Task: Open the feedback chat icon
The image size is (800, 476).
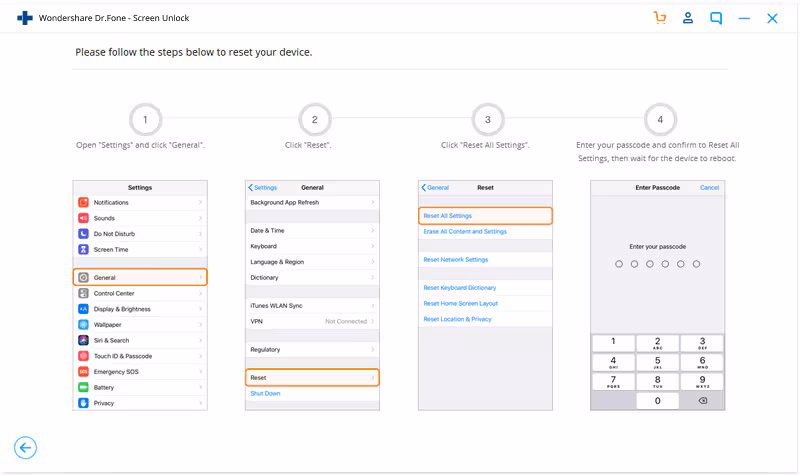Action: click(x=716, y=18)
